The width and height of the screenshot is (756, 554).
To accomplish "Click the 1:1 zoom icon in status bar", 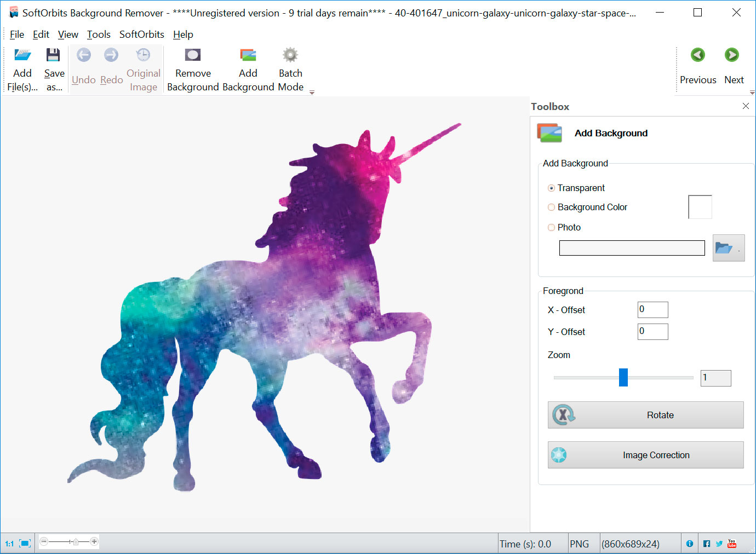I will click(8, 543).
